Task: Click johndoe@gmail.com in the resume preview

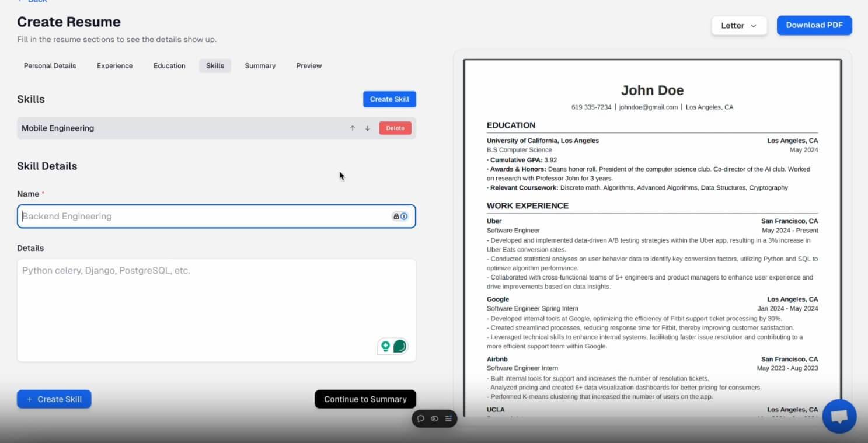Action: point(649,107)
